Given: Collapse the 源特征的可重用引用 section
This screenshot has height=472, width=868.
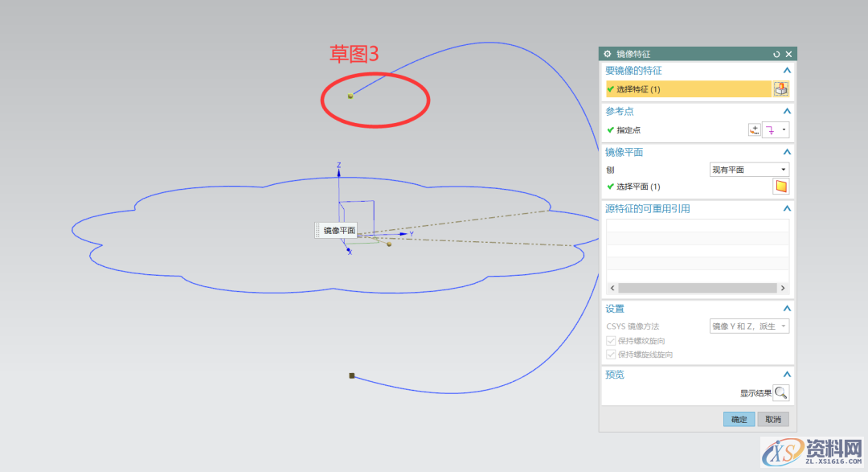Looking at the screenshot, I should pos(788,208).
